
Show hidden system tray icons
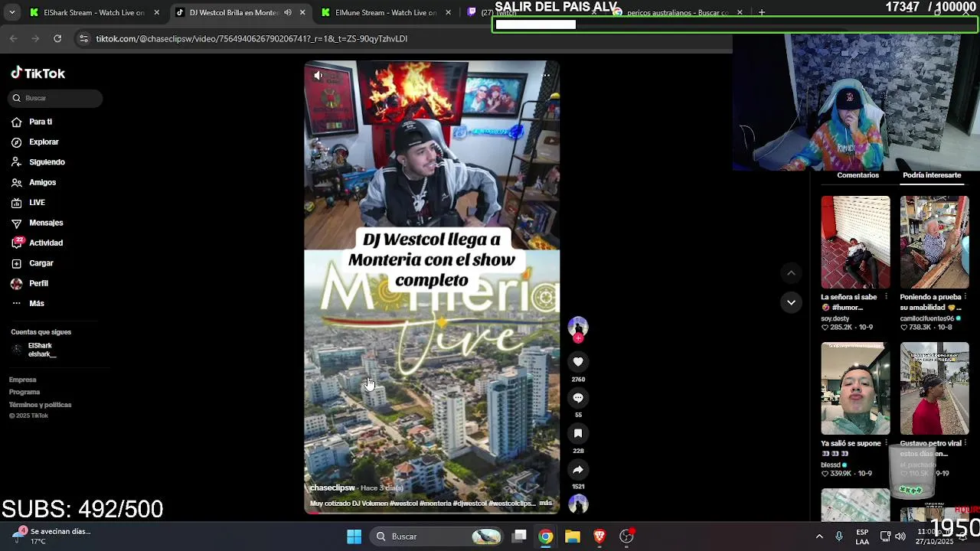819,536
